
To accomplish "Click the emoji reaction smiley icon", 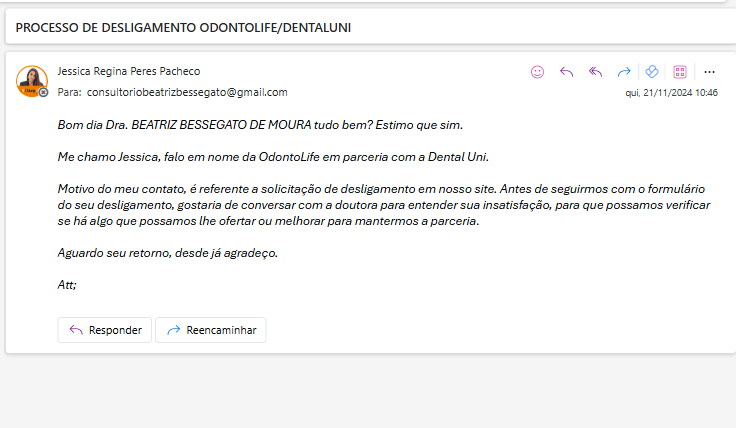I will pyautogui.click(x=538, y=72).
